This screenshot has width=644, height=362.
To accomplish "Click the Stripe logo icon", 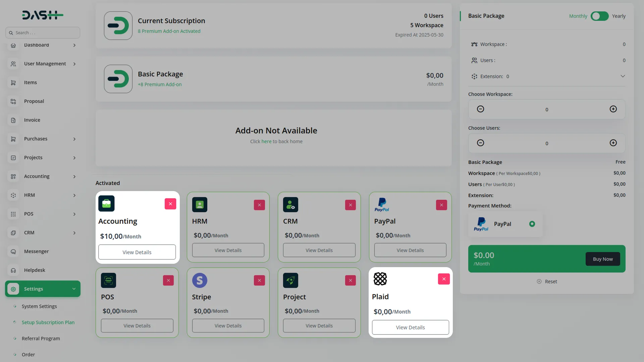I will click(x=200, y=281).
